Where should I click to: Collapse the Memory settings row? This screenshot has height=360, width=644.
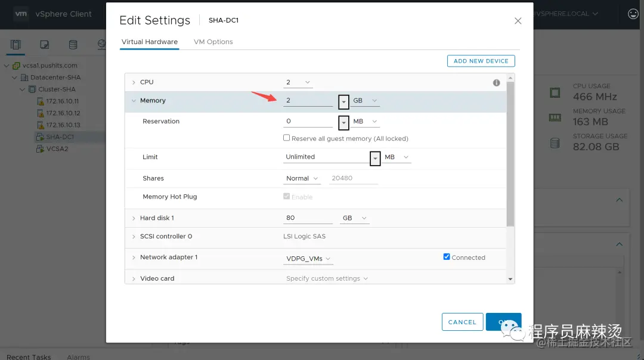(134, 101)
